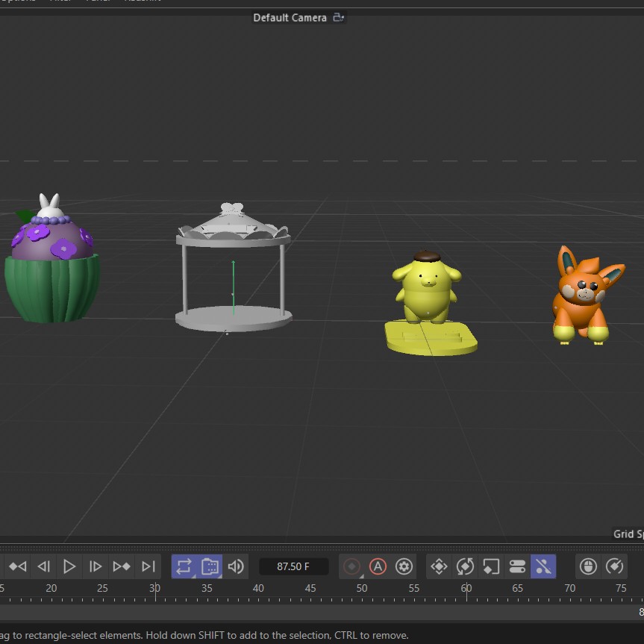Enable keyframe recording for Position
This screenshot has width=644, height=644.
pos(440,566)
